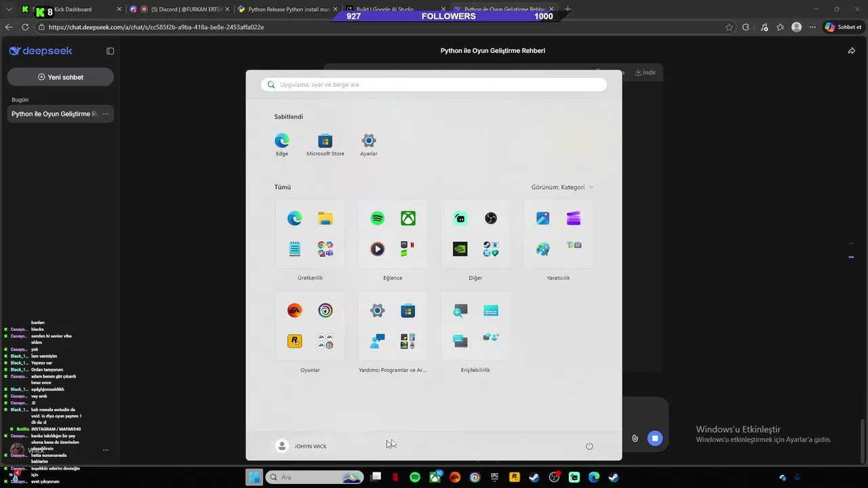Click the taskbar Ara search box
Image resolution: width=868 pixels, height=488 pixels.
315,477
